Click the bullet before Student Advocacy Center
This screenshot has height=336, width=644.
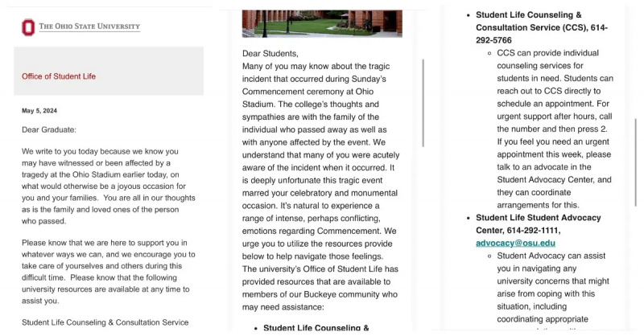click(469, 218)
